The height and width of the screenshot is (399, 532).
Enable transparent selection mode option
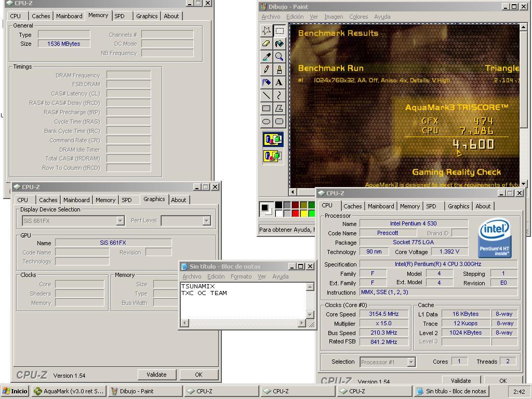tap(273, 156)
